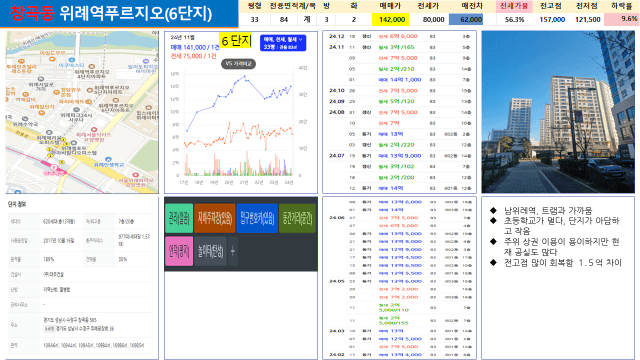This screenshot has height=360, width=640.
Task: Click the red hospital icon above 위례서울치과
Action: (93, 130)
